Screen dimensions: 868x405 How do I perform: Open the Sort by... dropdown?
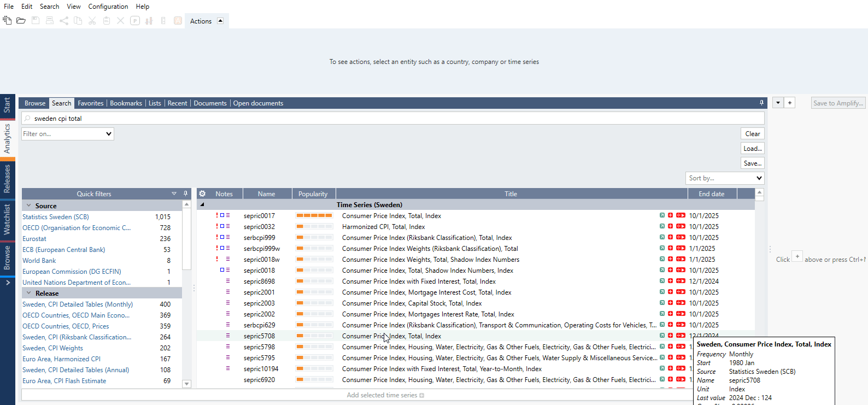[x=725, y=178]
